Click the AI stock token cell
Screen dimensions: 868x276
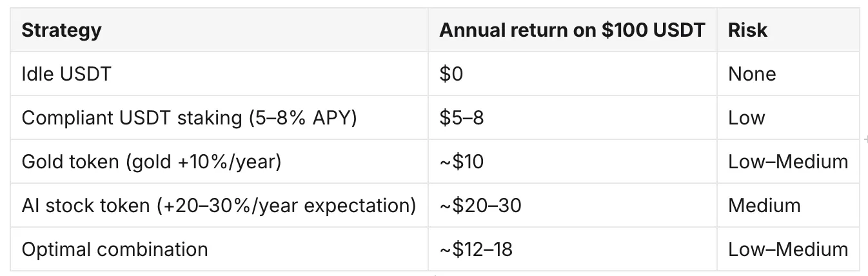click(219, 206)
